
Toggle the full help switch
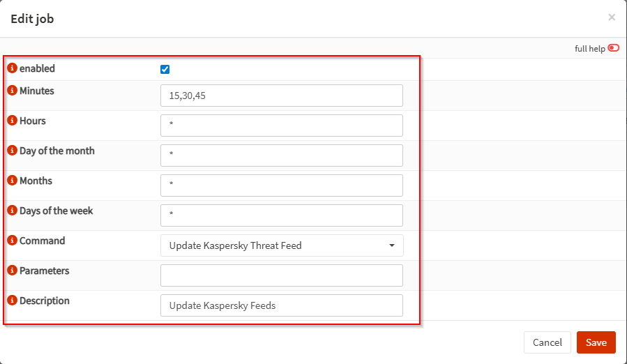(614, 48)
